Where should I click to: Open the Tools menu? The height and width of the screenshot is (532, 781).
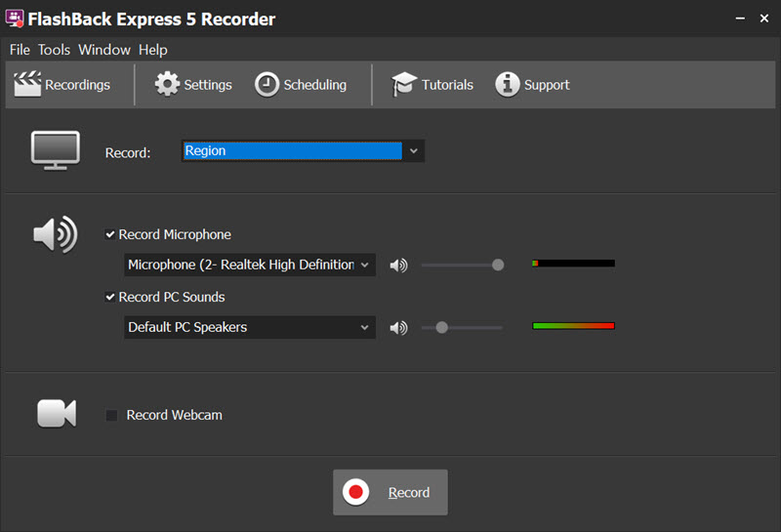[x=54, y=50]
